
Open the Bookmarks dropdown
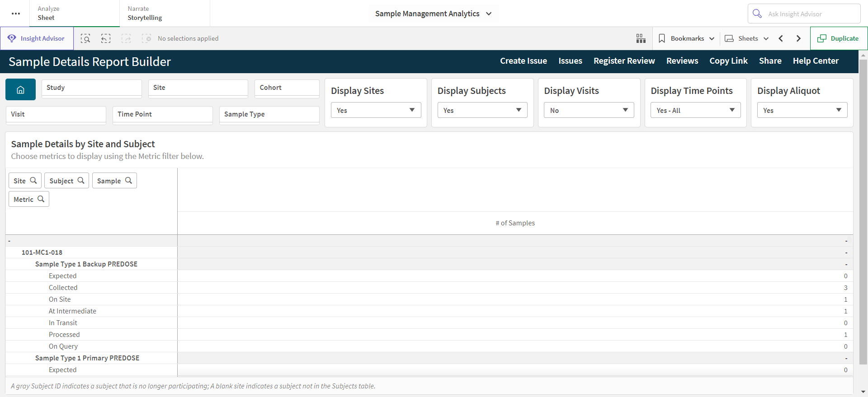click(686, 38)
